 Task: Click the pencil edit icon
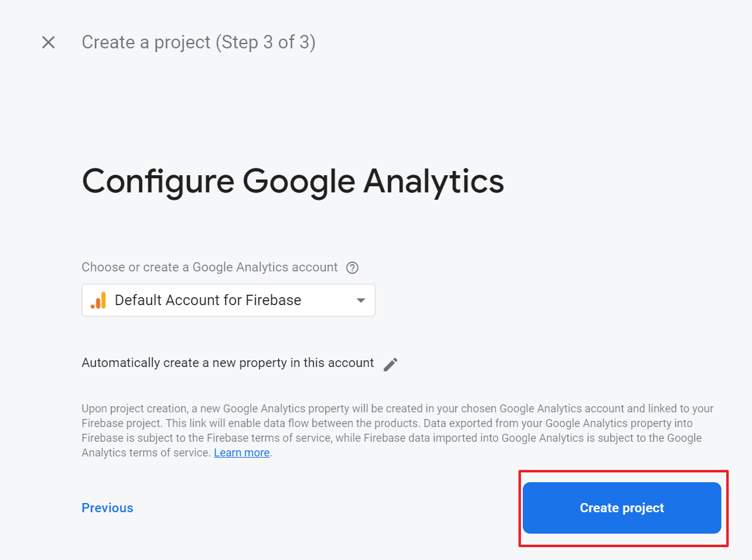[390, 364]
